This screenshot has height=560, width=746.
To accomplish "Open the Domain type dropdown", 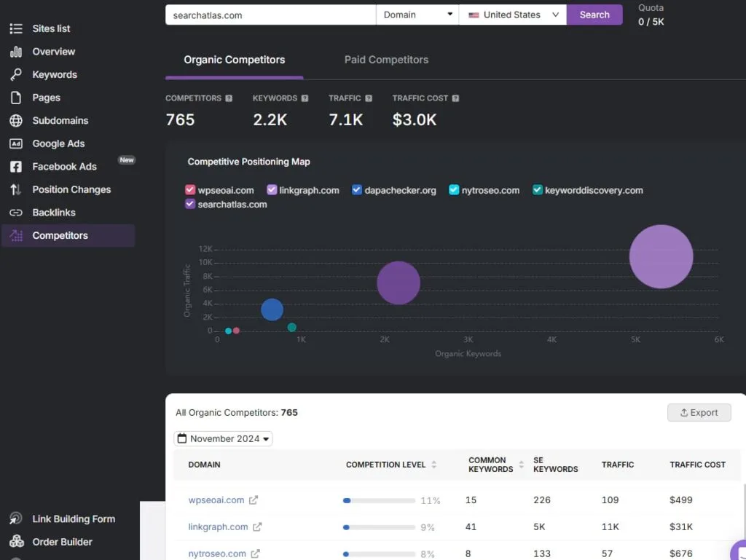I will point(417,15).
